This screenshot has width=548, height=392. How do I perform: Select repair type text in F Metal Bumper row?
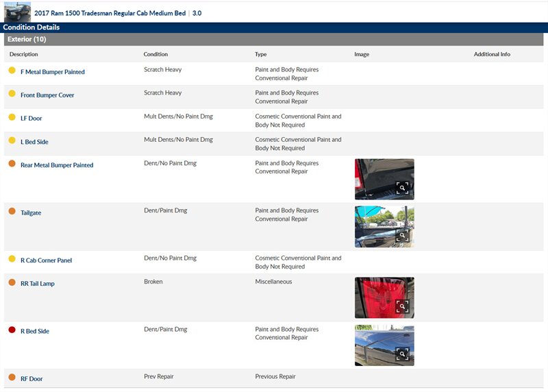point(287,74)
